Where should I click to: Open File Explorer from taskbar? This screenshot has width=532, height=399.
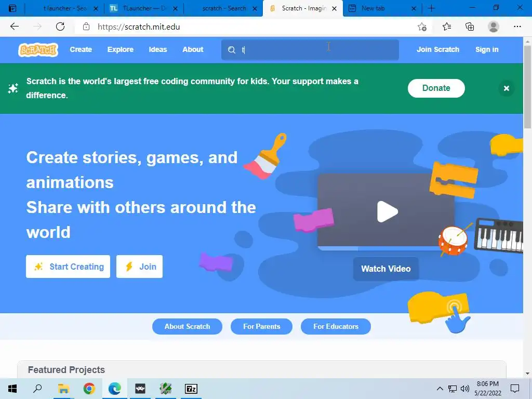(63, 389)
